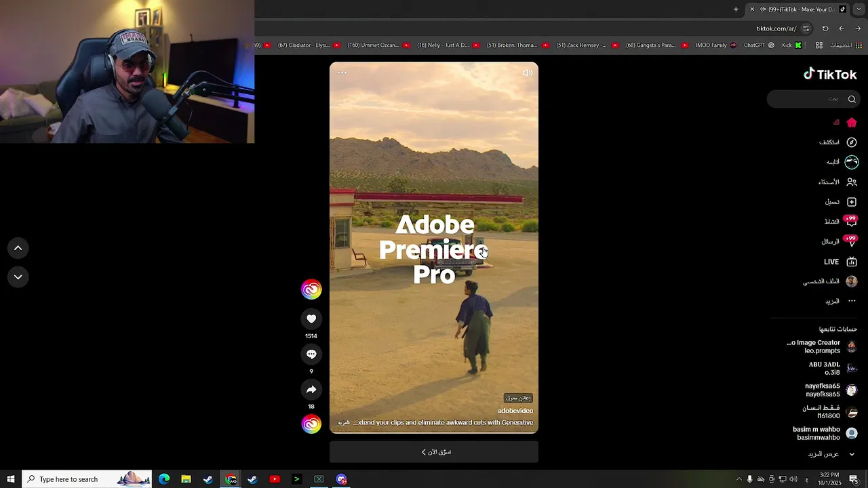Viewport: 868px width, 488px height.
Task: Open l161800 followed account
Action: pyautogui.click(x=830, y=412)
